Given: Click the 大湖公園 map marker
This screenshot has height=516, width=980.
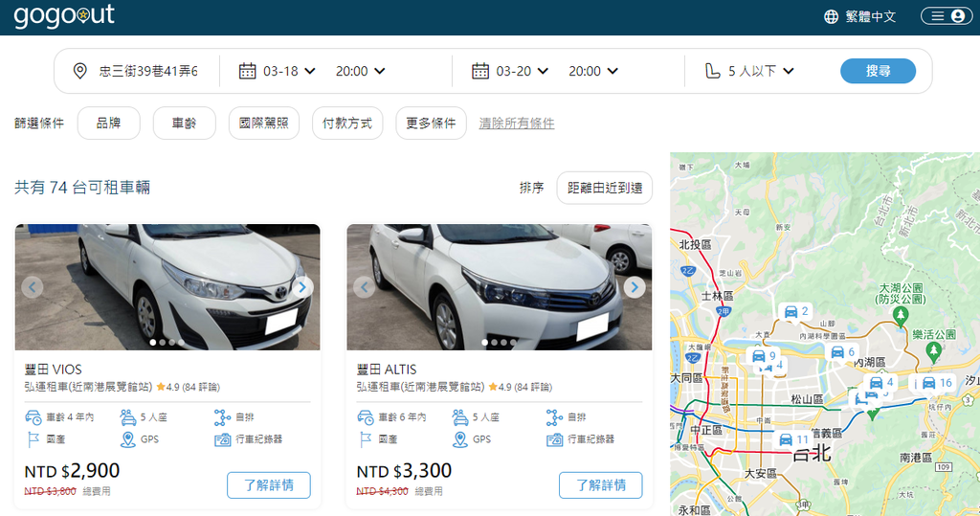Looking at the screenshot, I should tap(901, 315).
